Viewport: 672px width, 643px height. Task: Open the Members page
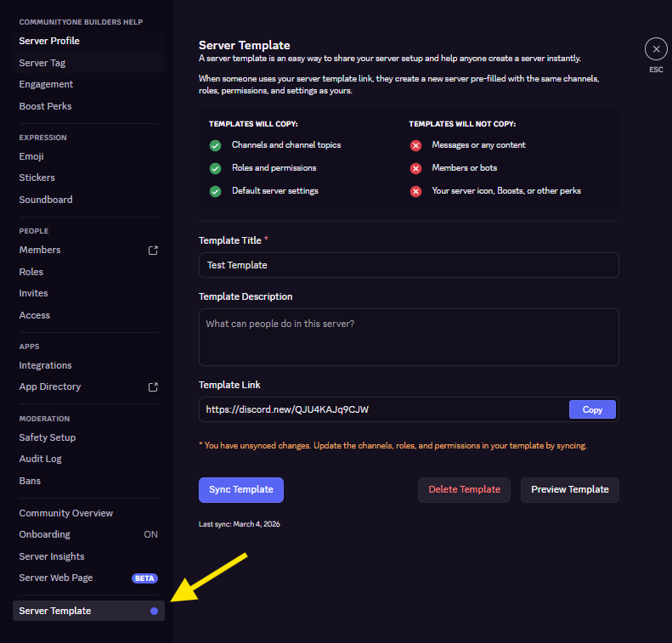pyautogui.click(x=88, y=251)
